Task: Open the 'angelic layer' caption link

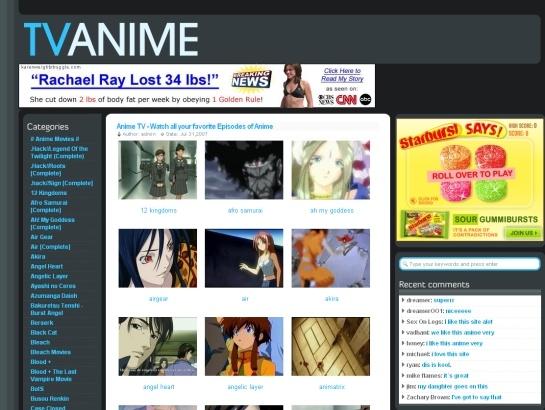Action: point(245,387)
